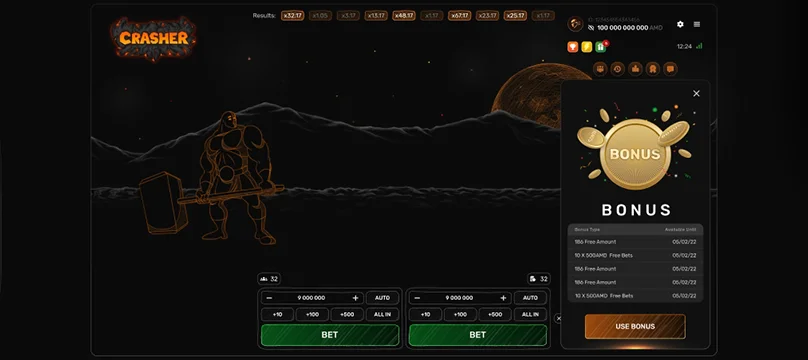The width and height of the screenshot is (808, 360).
Task: Add +500 in the left bet panel
Action: point(347,314)
